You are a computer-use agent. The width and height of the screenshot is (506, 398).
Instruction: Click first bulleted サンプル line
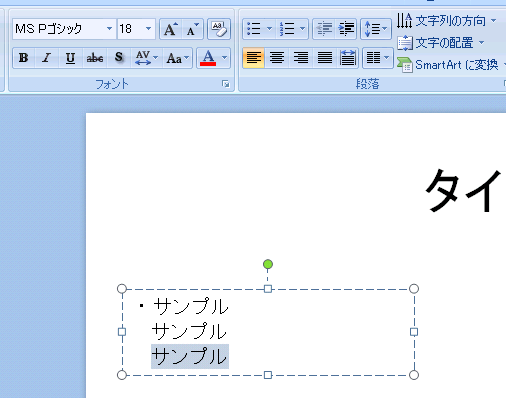coord(191,306)
